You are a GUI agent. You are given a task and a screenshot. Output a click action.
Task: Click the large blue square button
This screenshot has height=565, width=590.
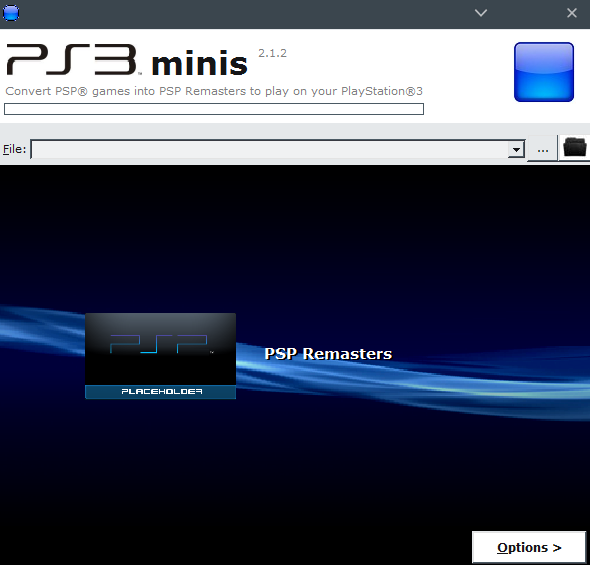[544, 72]
